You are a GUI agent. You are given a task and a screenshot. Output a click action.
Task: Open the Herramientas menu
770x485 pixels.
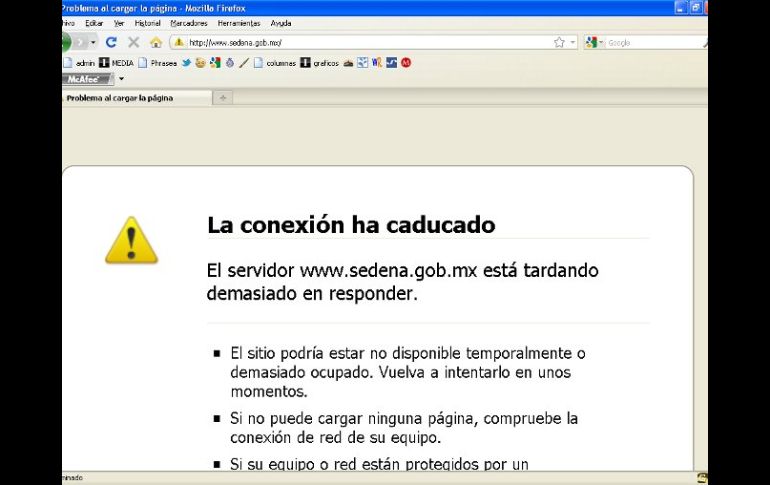pos(238,23)
